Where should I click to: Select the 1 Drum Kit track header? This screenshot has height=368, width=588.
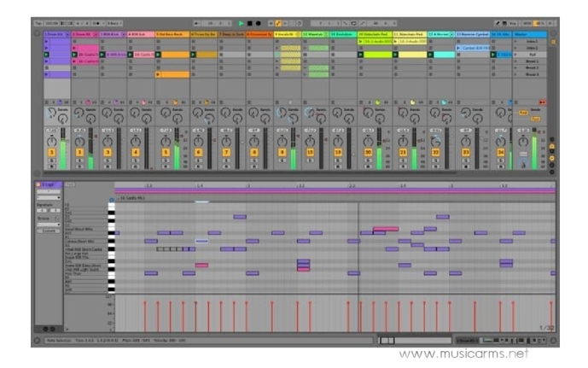point(55,34)
